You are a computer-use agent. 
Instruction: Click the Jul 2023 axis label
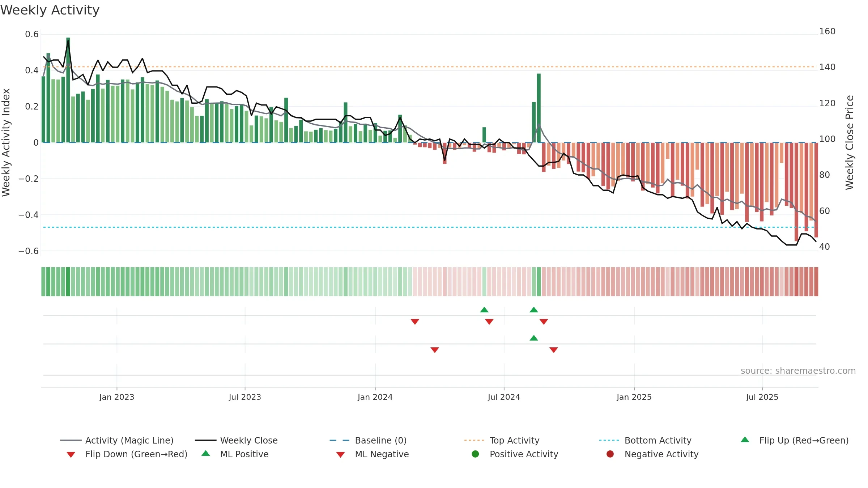pos(245,397)
